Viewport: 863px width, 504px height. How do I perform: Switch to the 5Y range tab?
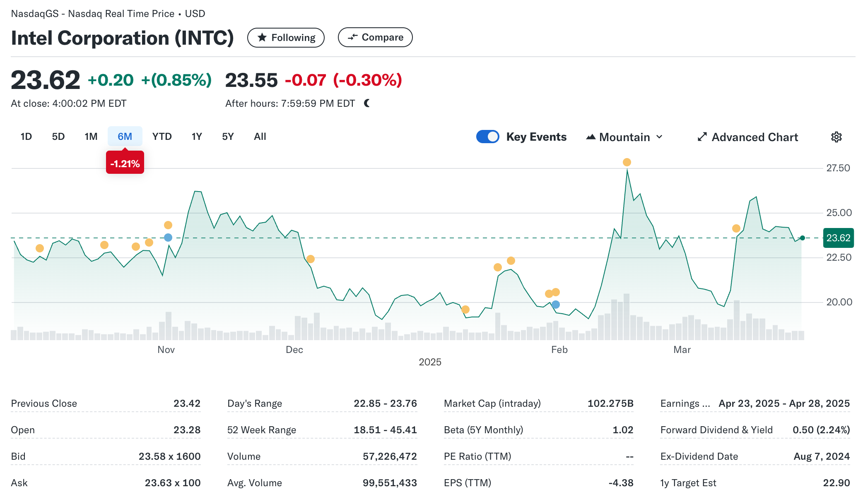pyautogui.click(x=228, y=137)
